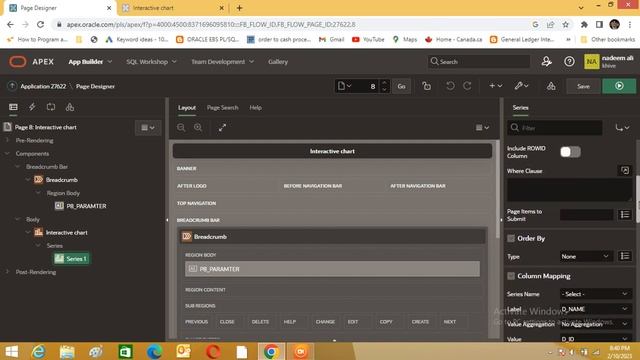Open the Team Development menu
640x360 pixels.
coord(222,62)
